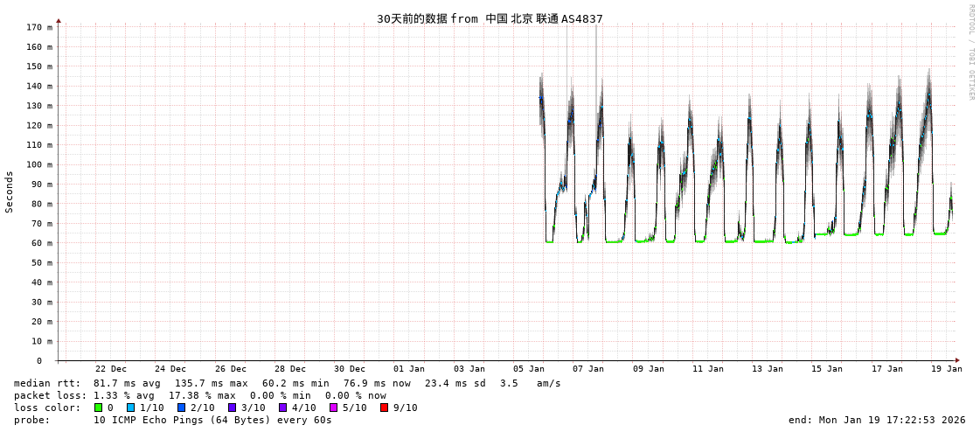This screenshot has width=980, height=432.
Task: Click the graph title mentioning AS4837
Action: pyautogui.click(x=490, y=18)
